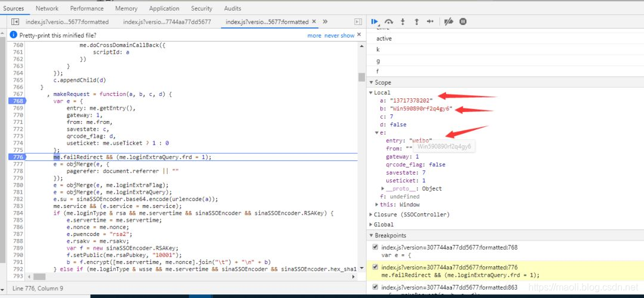Click the pretty-print info icon
This screenshot has height=298, width=644.
14,35
